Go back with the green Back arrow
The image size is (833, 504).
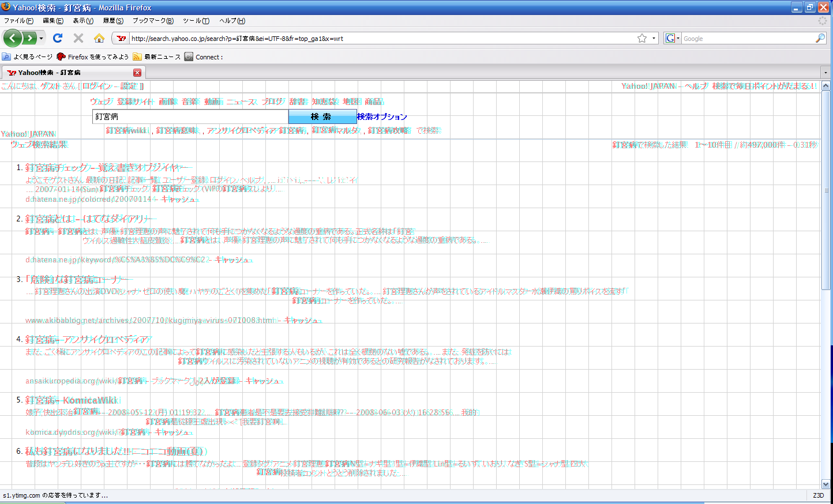(13, 38)
